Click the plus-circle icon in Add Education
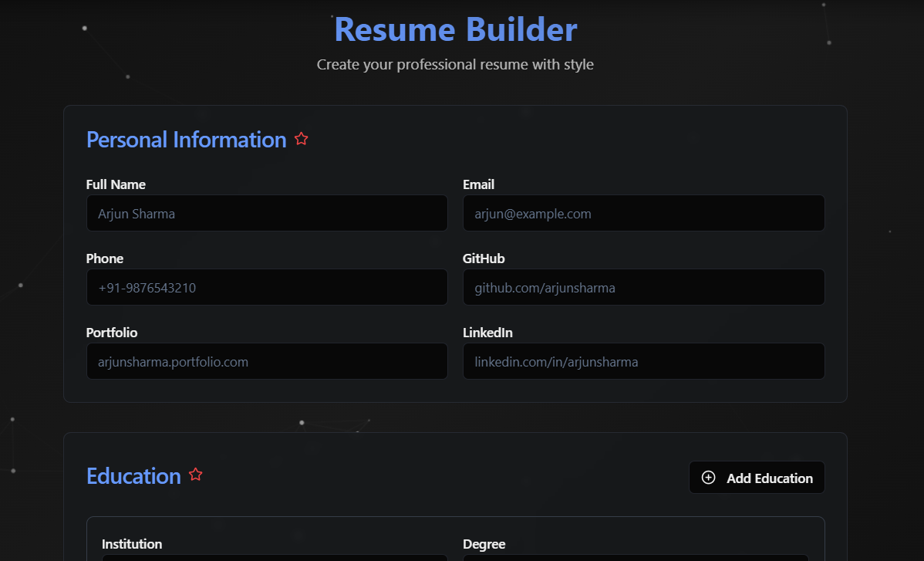The image size is (924, 561). [708, 478]
